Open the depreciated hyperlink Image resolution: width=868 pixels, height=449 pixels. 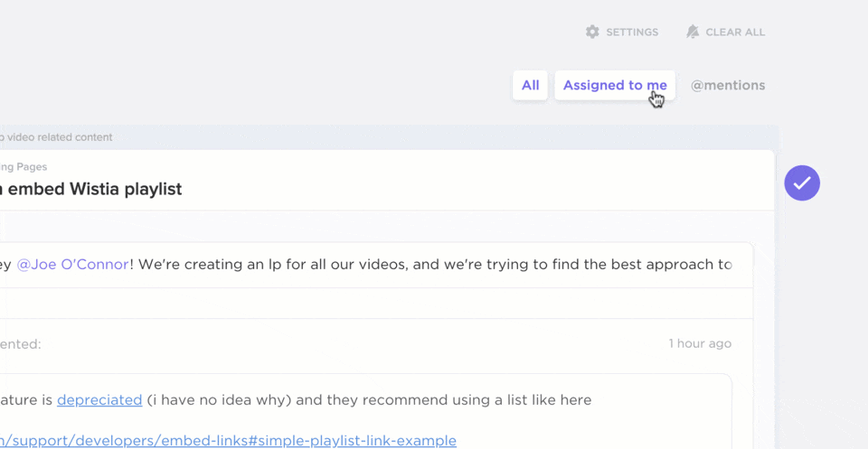[x=99, y=399]
